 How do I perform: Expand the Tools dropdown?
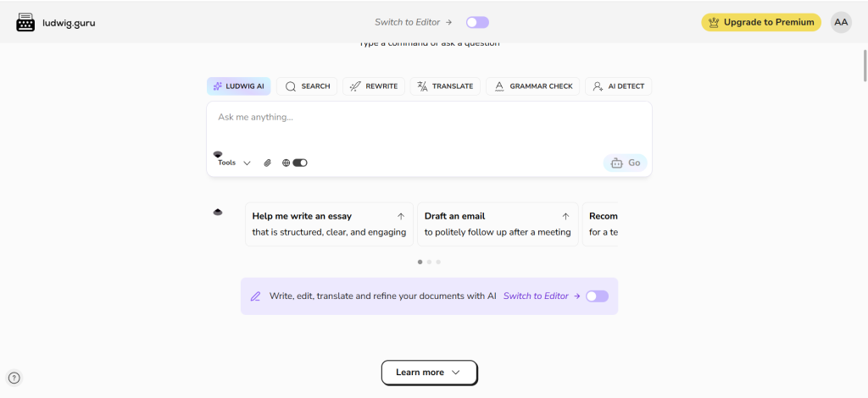point(234,163)
